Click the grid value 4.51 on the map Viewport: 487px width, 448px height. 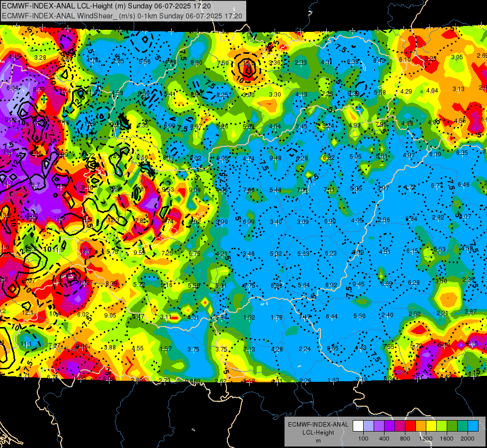[385, 252]
